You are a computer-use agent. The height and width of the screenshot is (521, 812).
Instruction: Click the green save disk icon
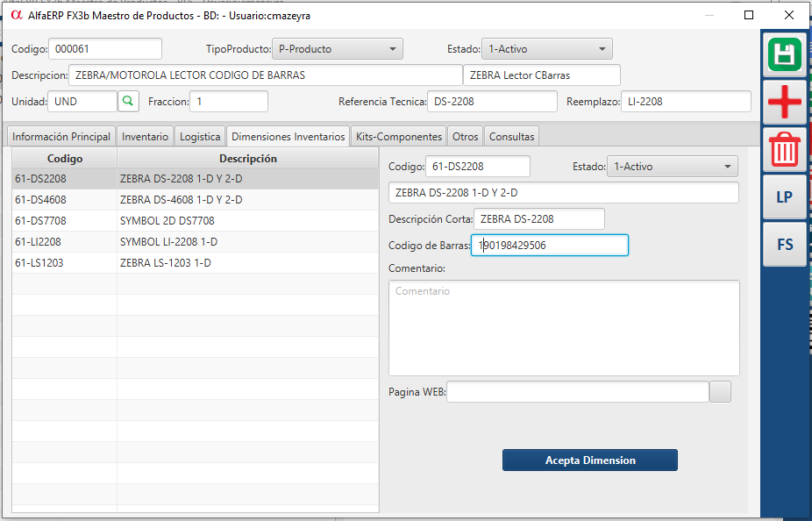coord(785,54)
